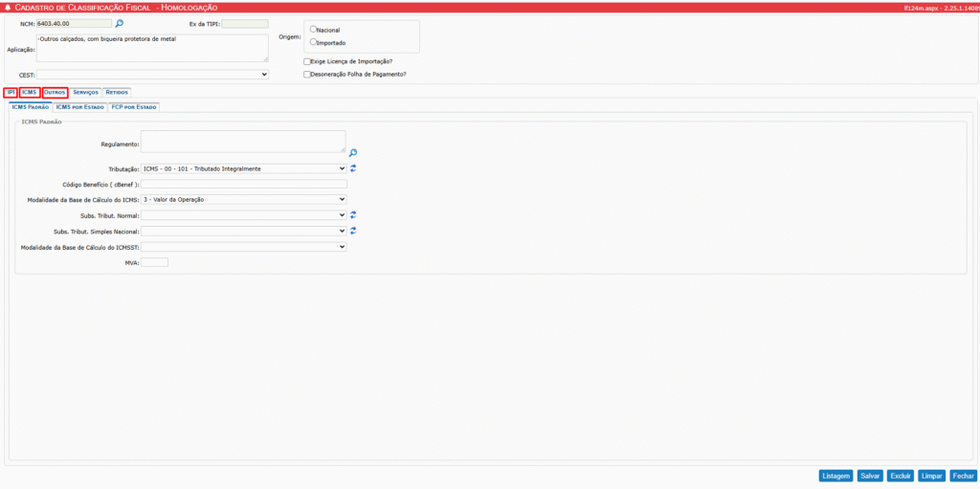Click the MVA input field
Image resolution: width=980 pixels, height=489 pixels.
click(x=154, y=262)
